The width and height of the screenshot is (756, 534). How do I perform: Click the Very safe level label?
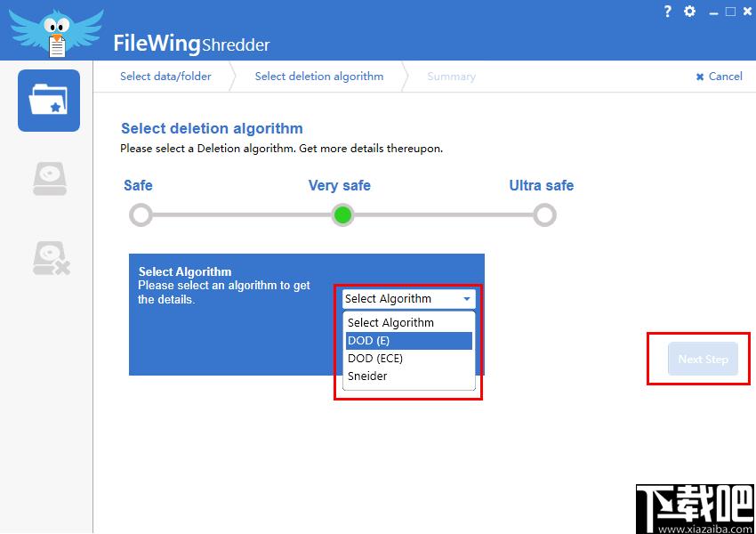tap(340, 185)
